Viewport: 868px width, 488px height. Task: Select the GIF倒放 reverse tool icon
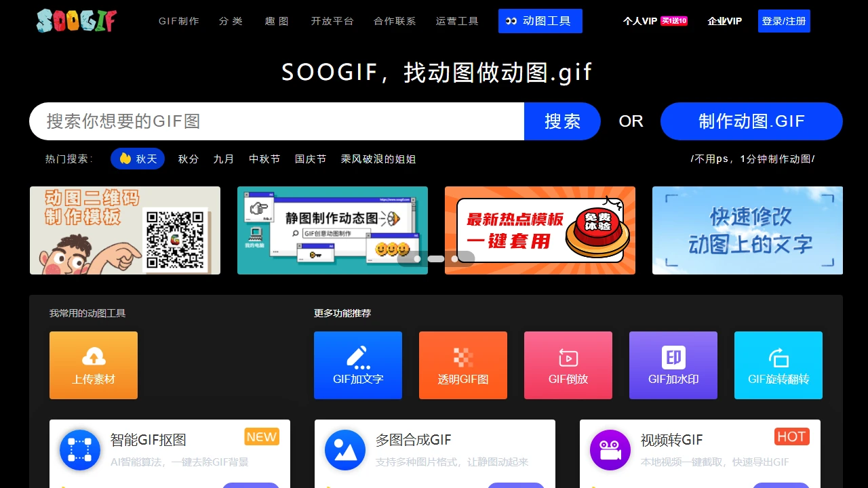pos(568,356)
